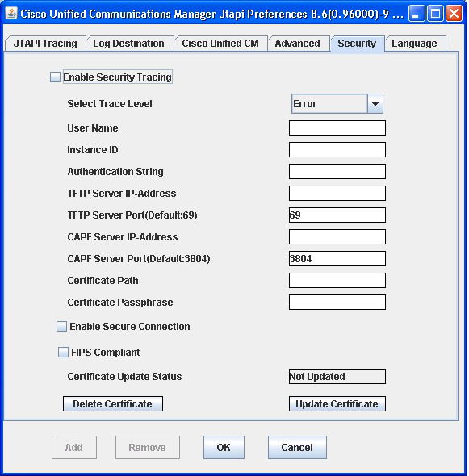This screenshot has height=476, width=469.
Task: Focus the Authentication String field
Action: (x=337, y=172)
